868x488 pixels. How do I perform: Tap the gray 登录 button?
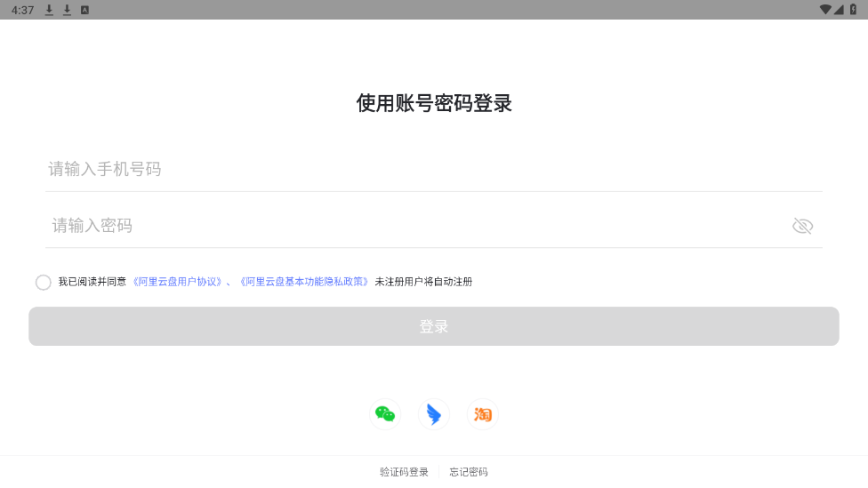433,326
